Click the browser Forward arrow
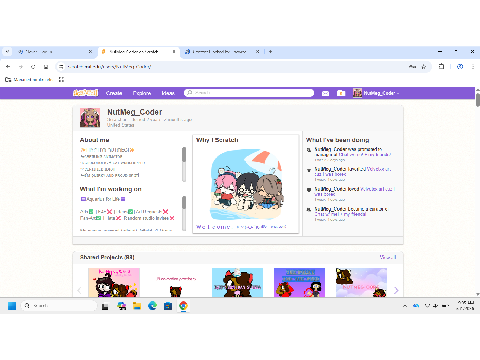This screenshot has height=360, width=480. click(21, 67)
